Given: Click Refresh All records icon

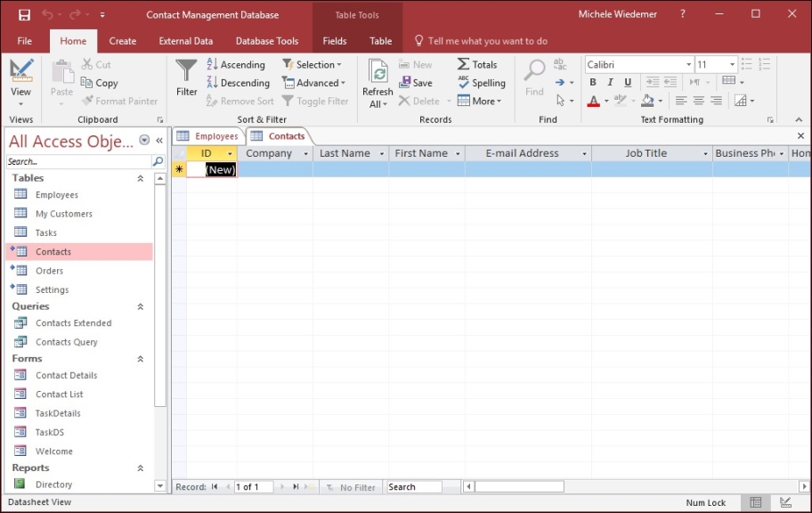Looking at the screenshot, I should [378, 72].
